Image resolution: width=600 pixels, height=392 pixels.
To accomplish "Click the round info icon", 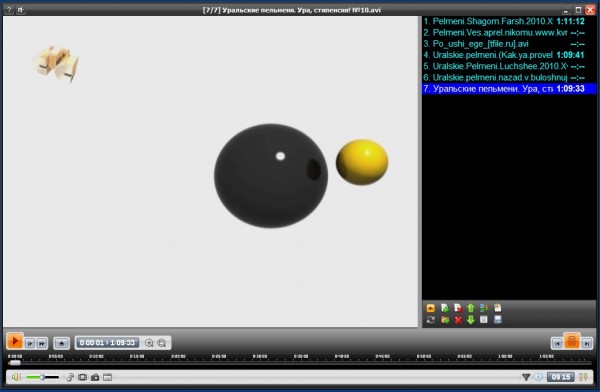I will 538,377.
